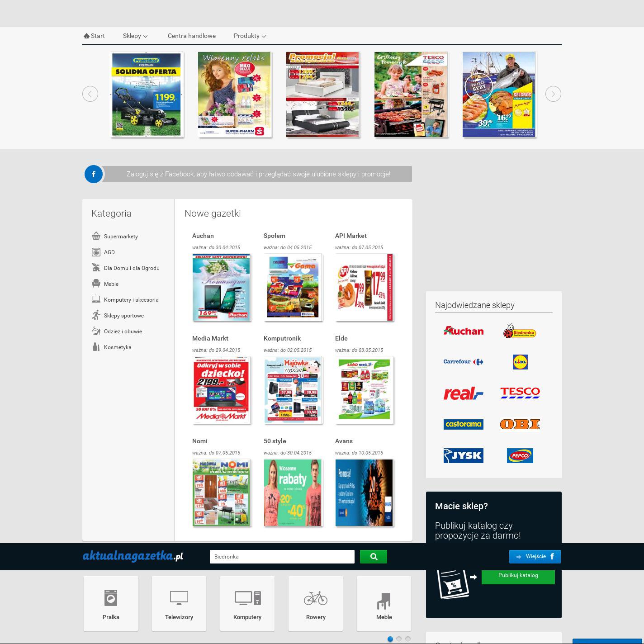Viewport: 644px width, 644px height.
Task: Open the Meble product tile
Action: pos(384,603)
